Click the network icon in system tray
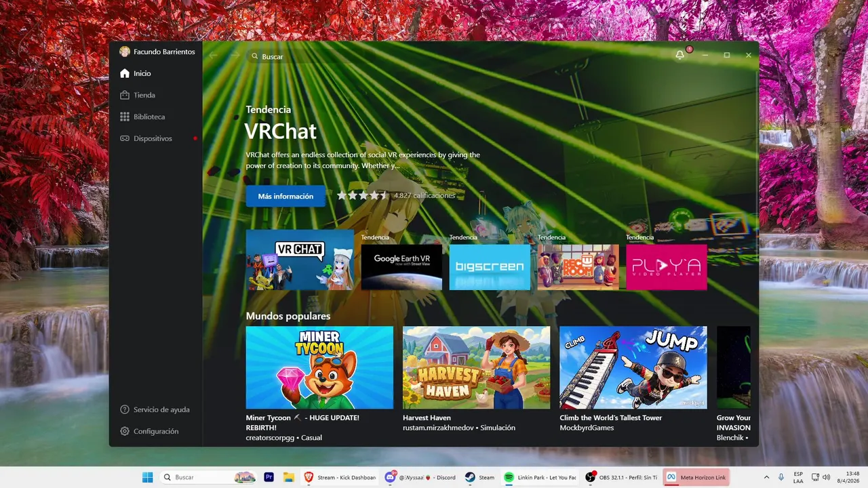The height and width of the screenshot is (488, 868). pyautogui.click(x=816, y=477)
